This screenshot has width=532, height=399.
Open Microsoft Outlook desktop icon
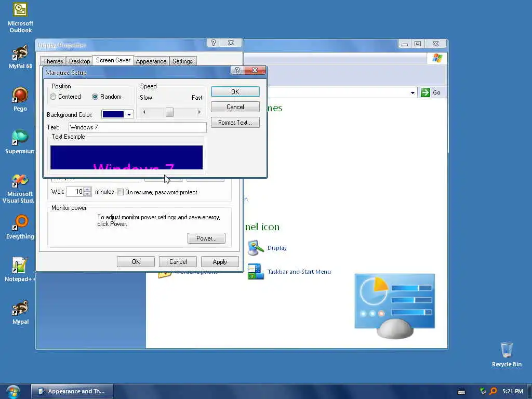20,10
